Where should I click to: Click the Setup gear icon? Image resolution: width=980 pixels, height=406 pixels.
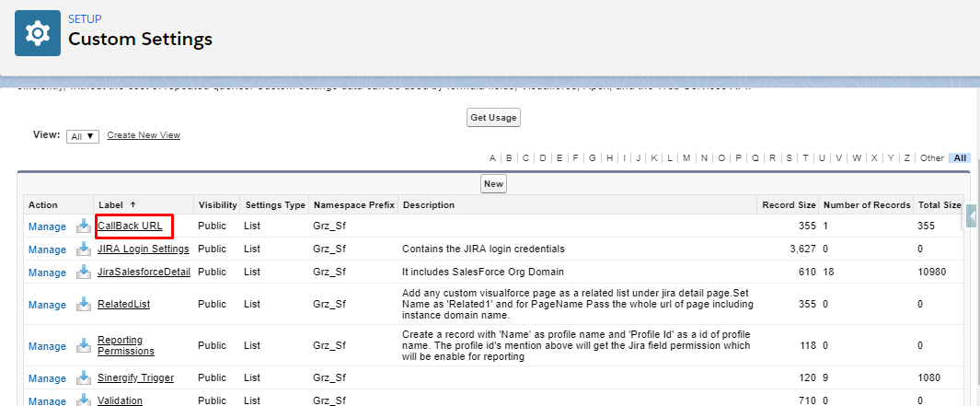[x=38, y=33]
